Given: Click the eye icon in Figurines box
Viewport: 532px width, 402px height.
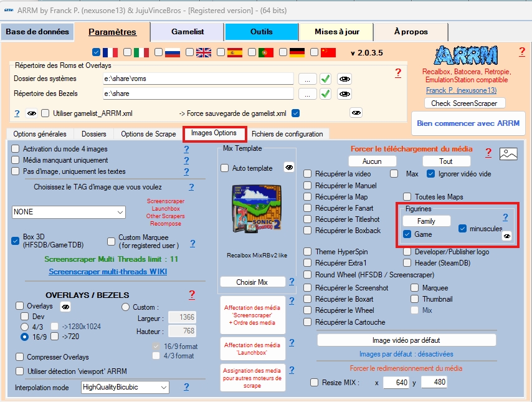Looking at the screenshot, I should click(x=508, y=236).
